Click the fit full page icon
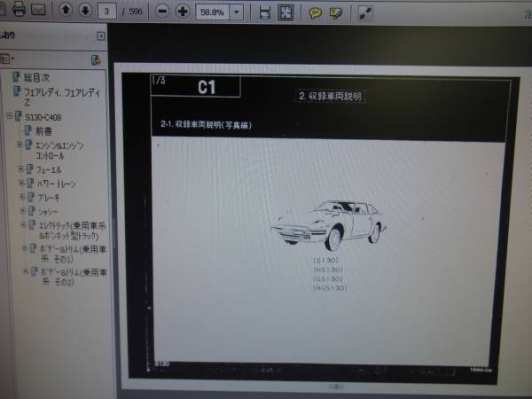 tap(286, 13)
